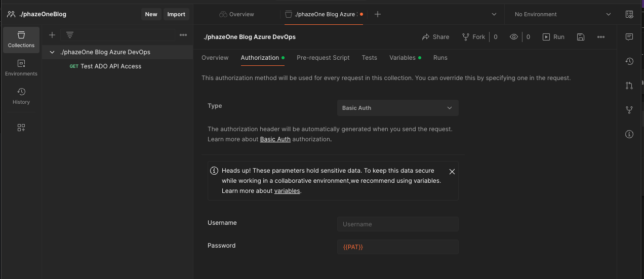Viewport: 644px width, 279px height.
Task: Click the Share arrow button
Action: tap(435, 37)
